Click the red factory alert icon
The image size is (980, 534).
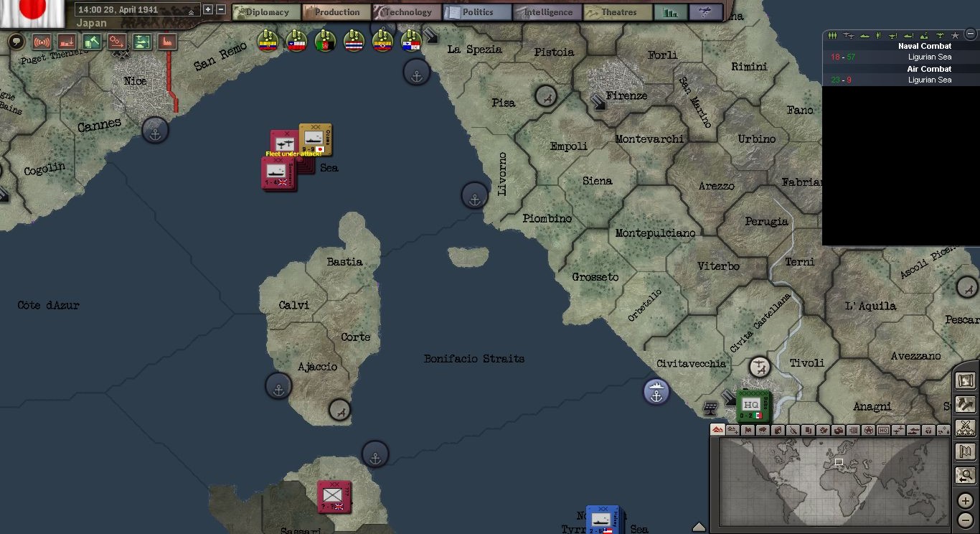(167, 42)
